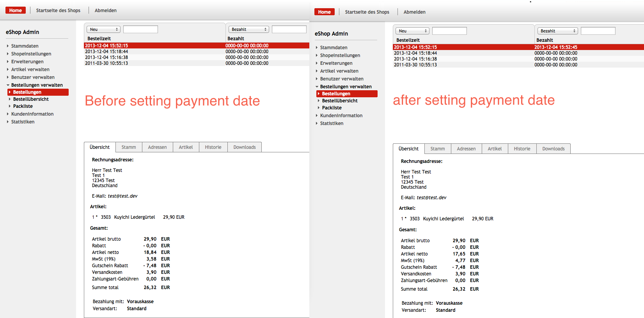This screenshot has height=318, width=644.
Task: Open the Bezahlt dropdown in before-payment screenshot
Action: click(x=248, y=29)
